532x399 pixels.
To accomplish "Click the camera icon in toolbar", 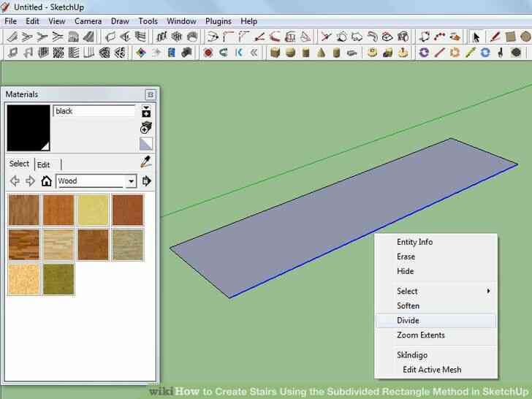I will click(186, 53).
